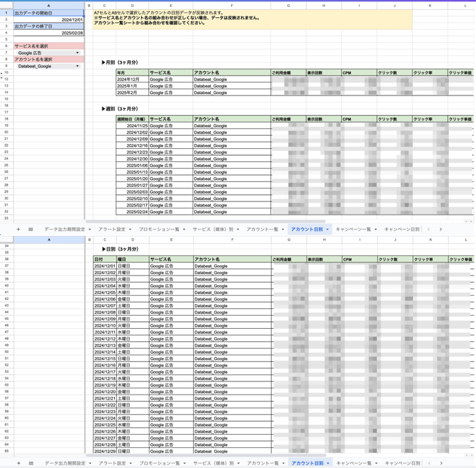Add a new sheet in upper view's tab bar

pyautogui.click(x=18, y=229)
